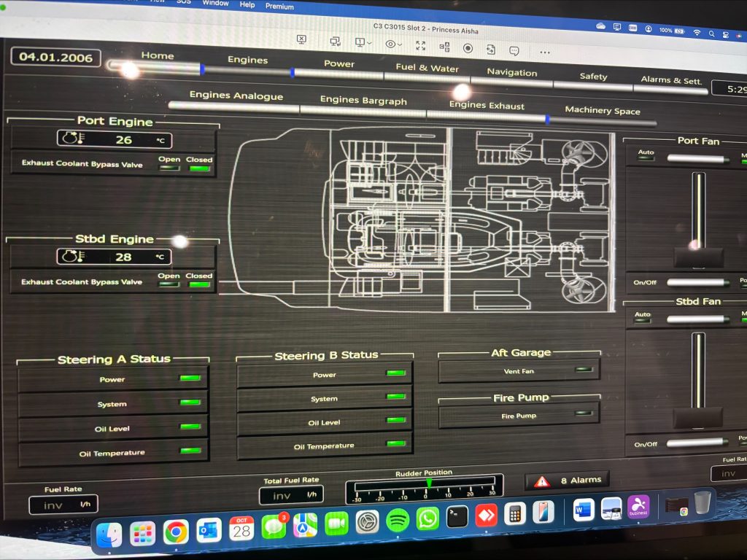Open the chat bubble icon in toolbar
Image resolution: width=747 pixels, height=560 pixels.
tap(514, 50)
